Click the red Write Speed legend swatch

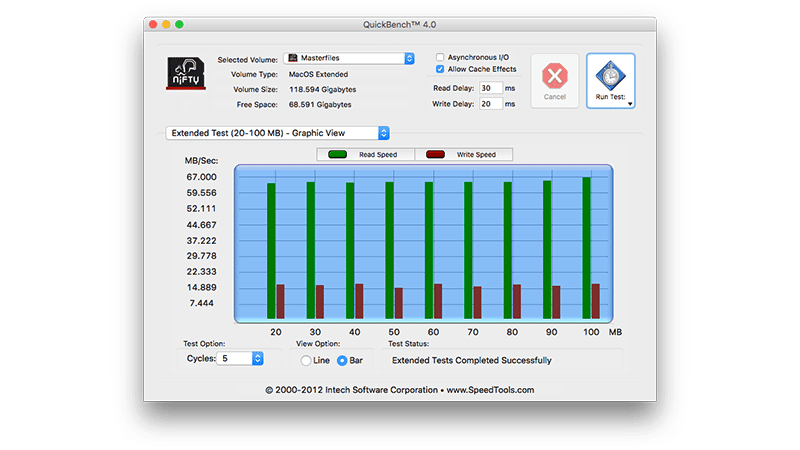coord(436,155)
